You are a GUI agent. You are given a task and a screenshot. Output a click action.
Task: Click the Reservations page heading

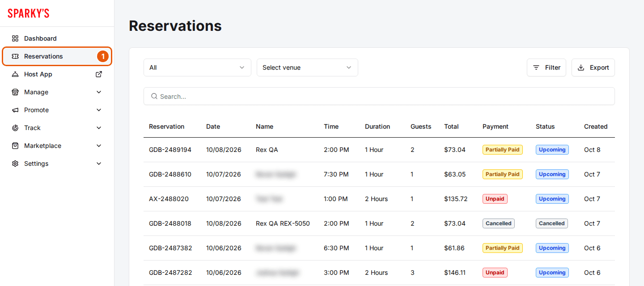[175, 26]
